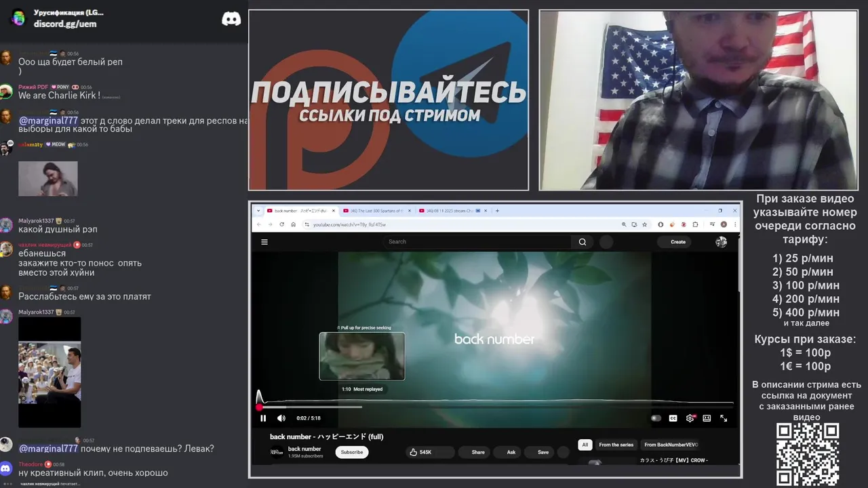Open the back number channel avatar
Viewport: 868px width, 488px height.
coord(277,452)
